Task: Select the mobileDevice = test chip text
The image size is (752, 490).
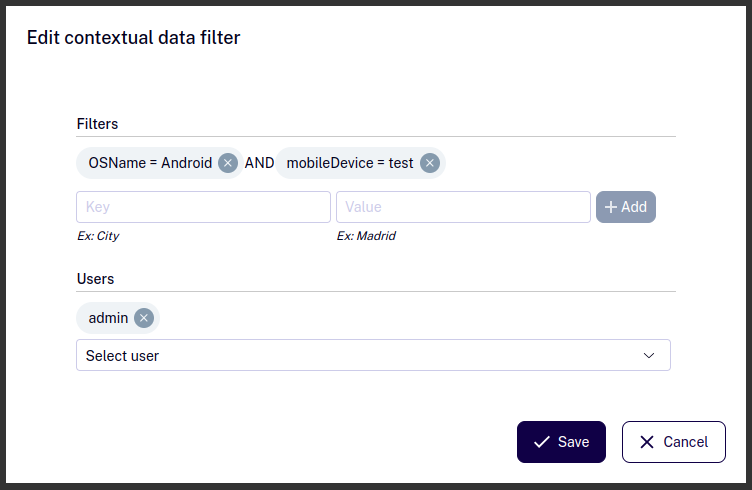Action: point(350,163)
